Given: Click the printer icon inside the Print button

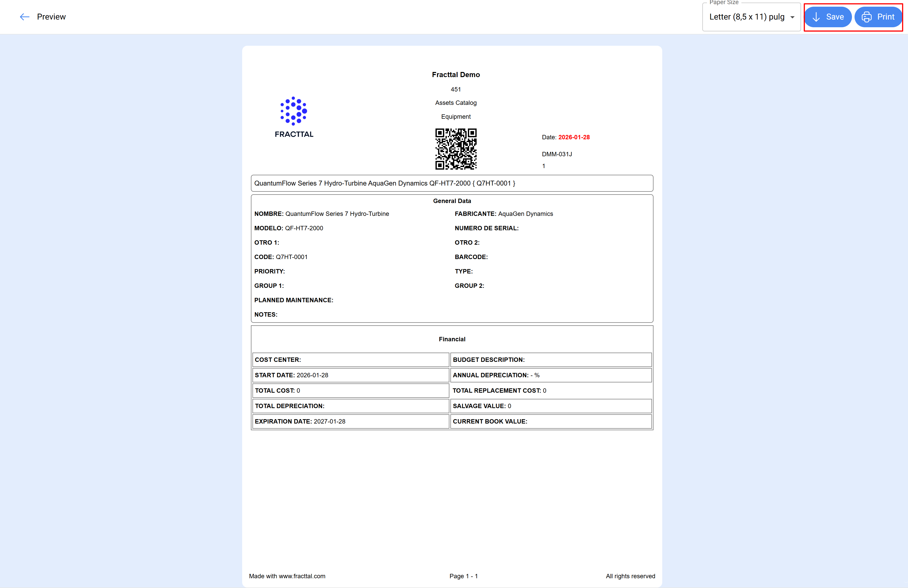Looking at the screenshot, I should coord(866,17).
